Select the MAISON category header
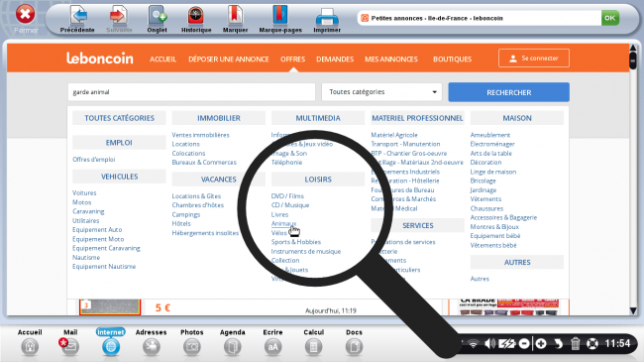Image resolution: width=644 pixels, height=362 pixels. pos(516,118)
